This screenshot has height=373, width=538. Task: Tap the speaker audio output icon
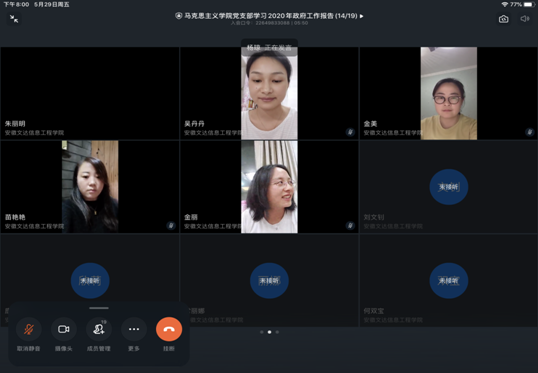point(524,19)
